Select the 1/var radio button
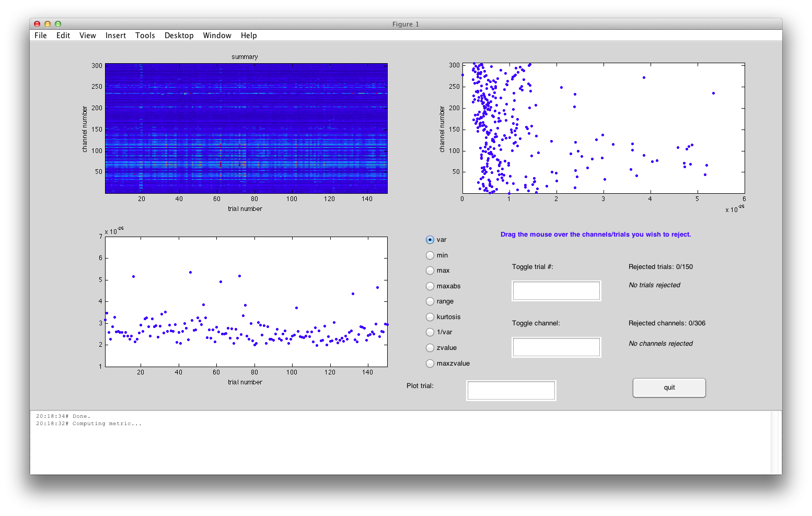The width and height of the screenshot is (812, 516). click(x=430, y=332)
